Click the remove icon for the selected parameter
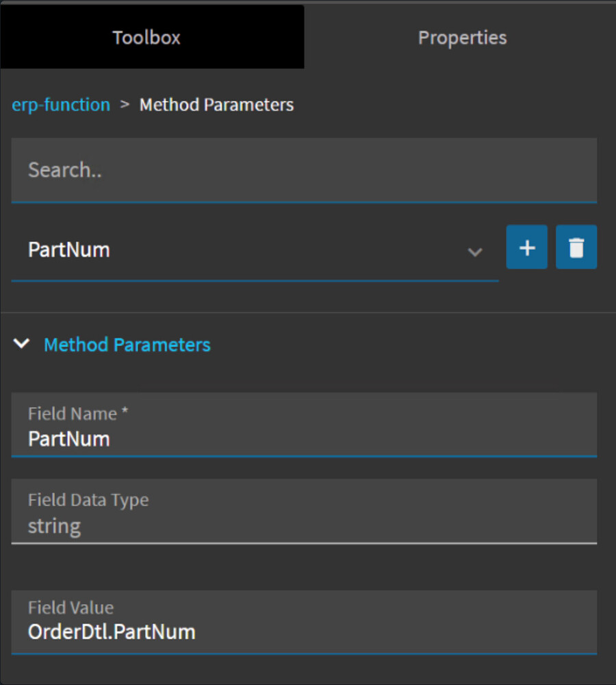The image size is (616, 685). pyautogui.click(x=577, y=247)
